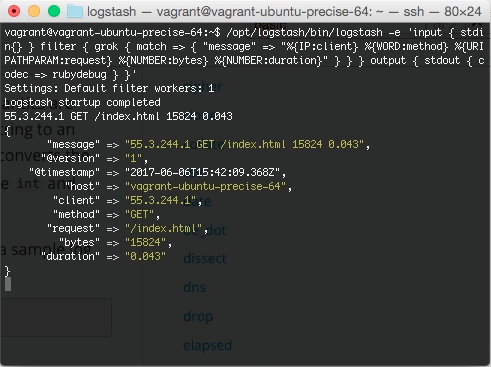This screenshot has width=491, height=367.
Task: Click 'dns' link in background page
Action: point(194,287)
